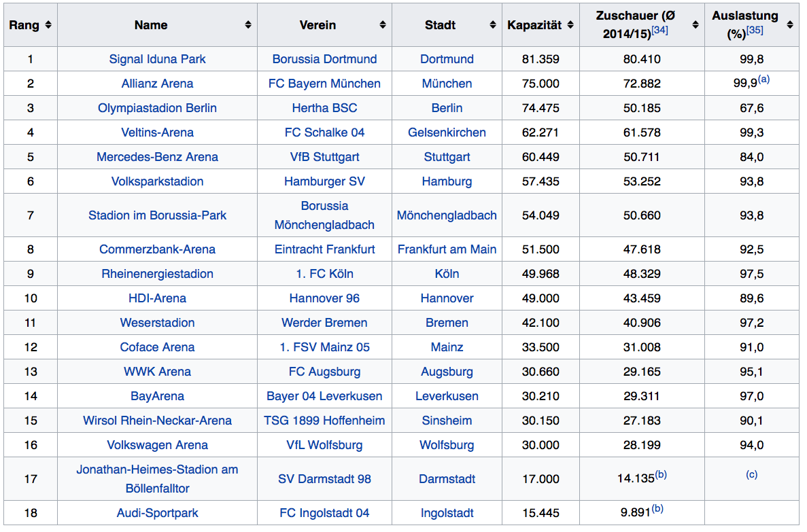The height and width of the screenshot is (532, 807).
Task: Open FC Augsburg club link
Action: 324,372
